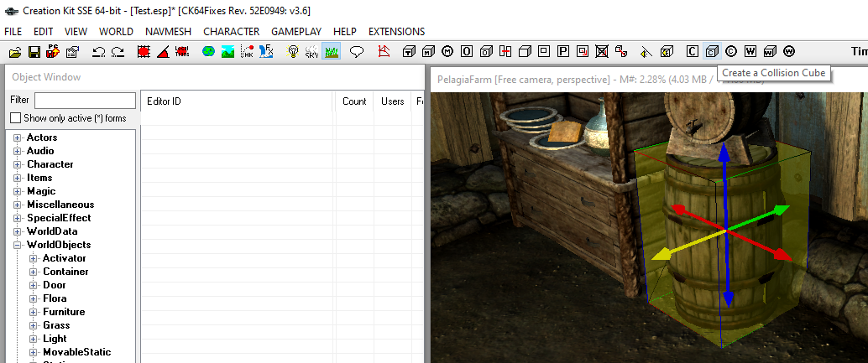
Task: Toggle the red snap to angle button
Action: coord(163,52)
